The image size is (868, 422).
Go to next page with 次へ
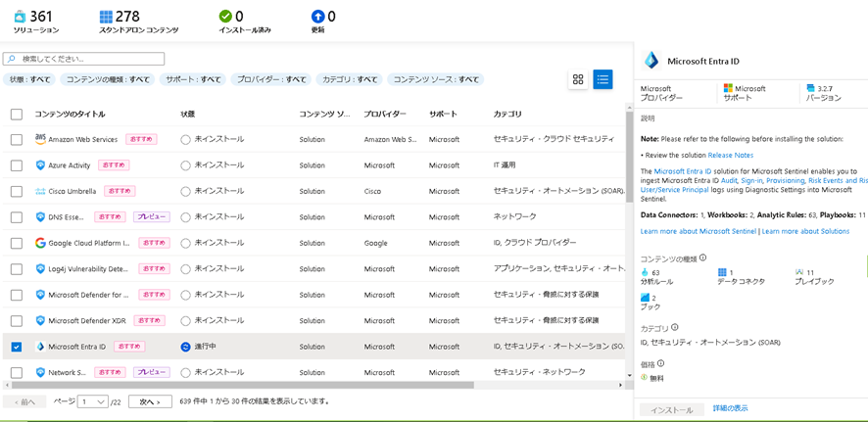pos(149,401)
